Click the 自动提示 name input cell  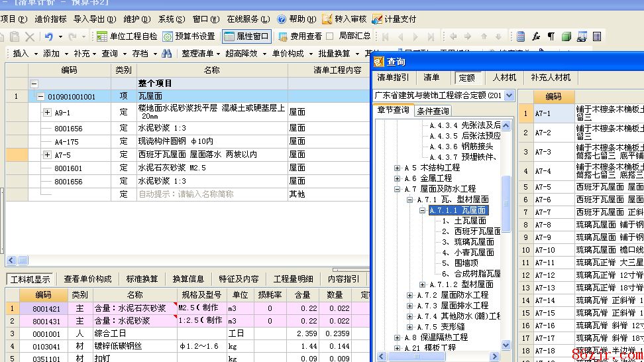(x=212, y=194)
